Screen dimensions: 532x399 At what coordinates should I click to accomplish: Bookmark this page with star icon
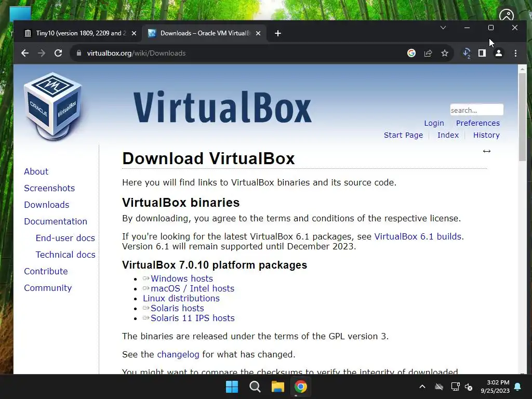(x=445, y=53)
